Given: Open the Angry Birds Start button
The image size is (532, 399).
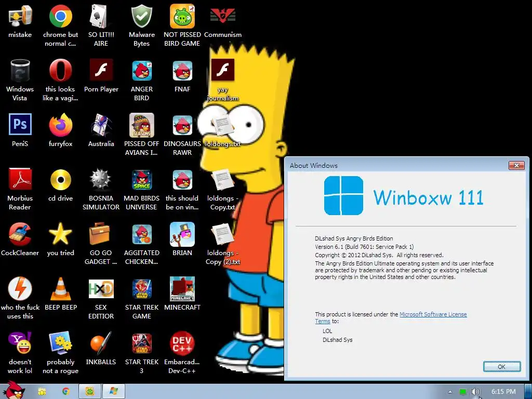Looking at the screenshot, I should click(x=13, y=391).
